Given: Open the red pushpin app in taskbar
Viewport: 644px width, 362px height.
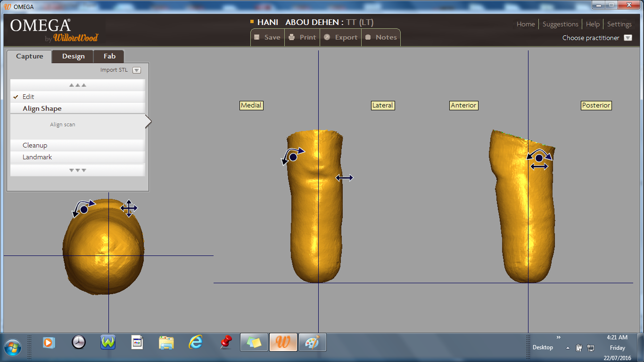Looking at the screenshot, I should coord(226,342).
